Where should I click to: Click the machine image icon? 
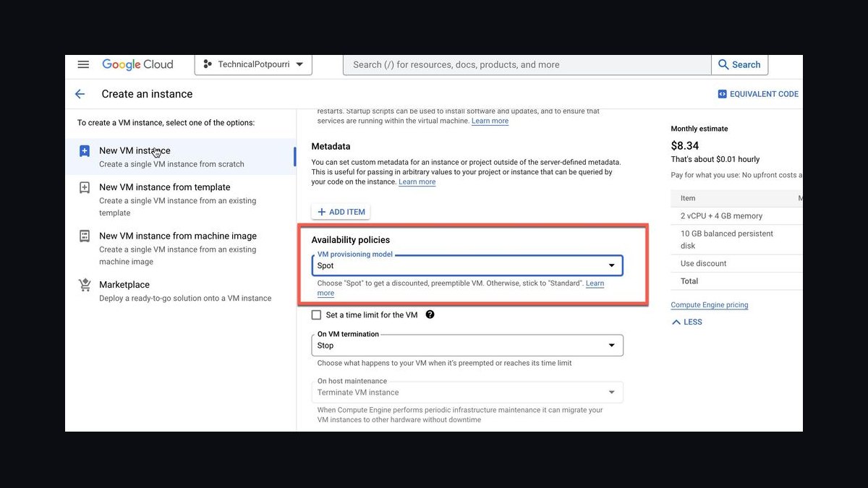point(85,236)
